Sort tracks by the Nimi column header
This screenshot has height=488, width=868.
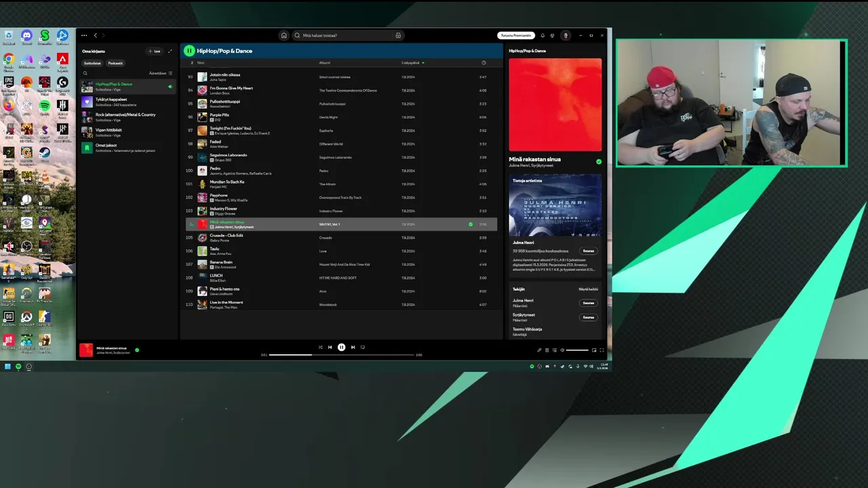tap(201, 63)
